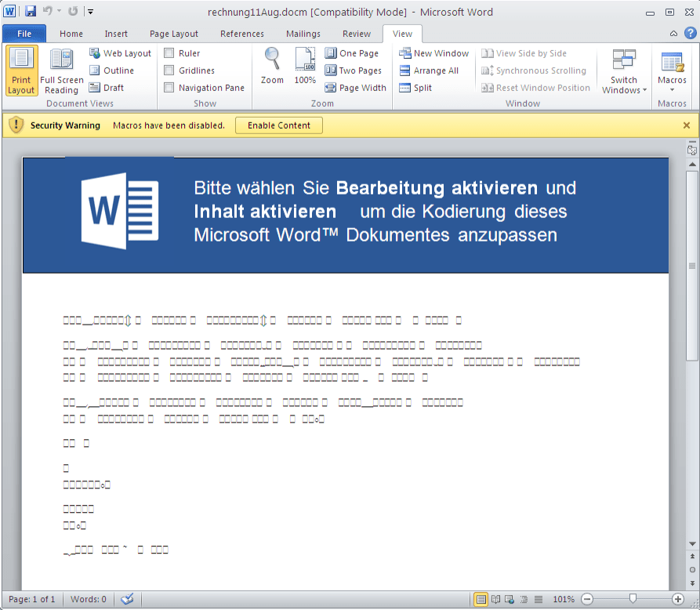Go to the References tab

tap(242, 34)
